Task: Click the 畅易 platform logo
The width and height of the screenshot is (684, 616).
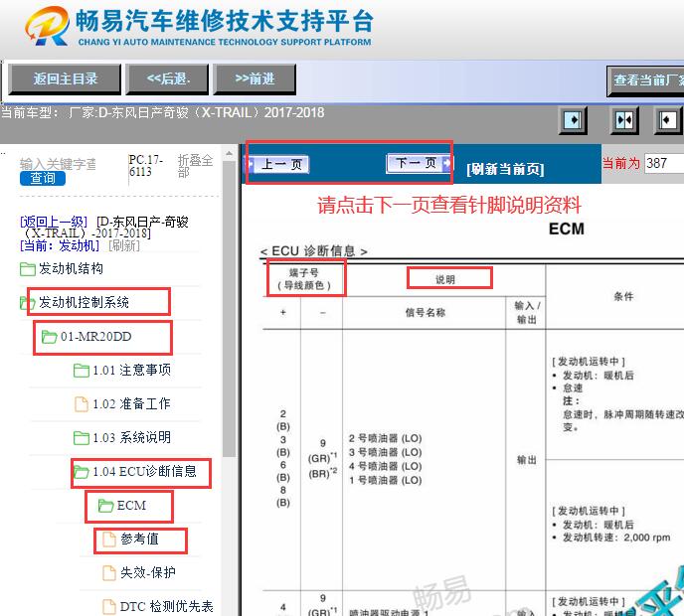Action: 47,26
